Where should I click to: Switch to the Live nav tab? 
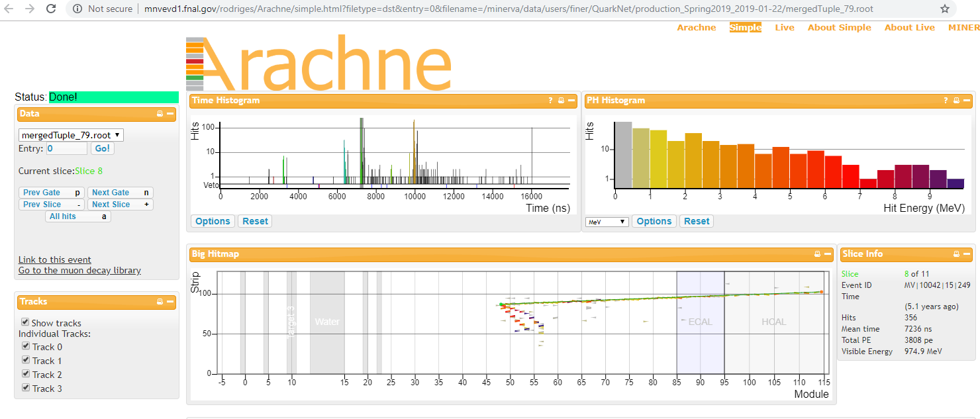click(x=785, y=27)
